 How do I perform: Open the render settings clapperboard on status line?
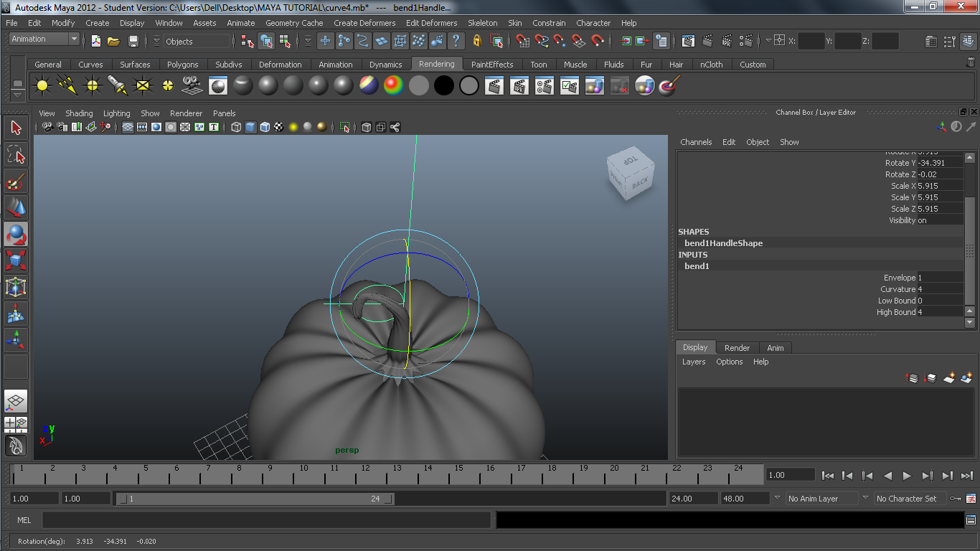[x=747, y=41]
